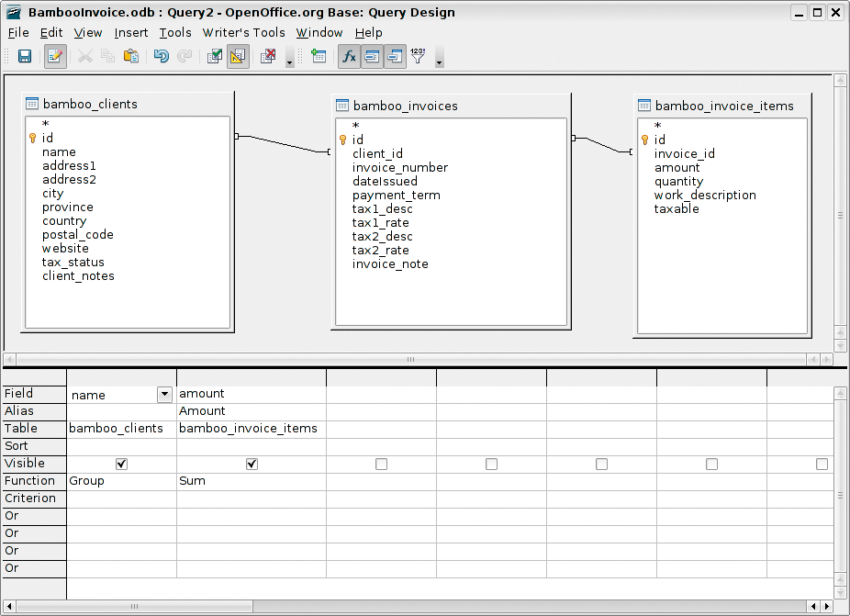The image size is (850, 616).
Task: Click the Sum function cell
Action: [252, 481]
